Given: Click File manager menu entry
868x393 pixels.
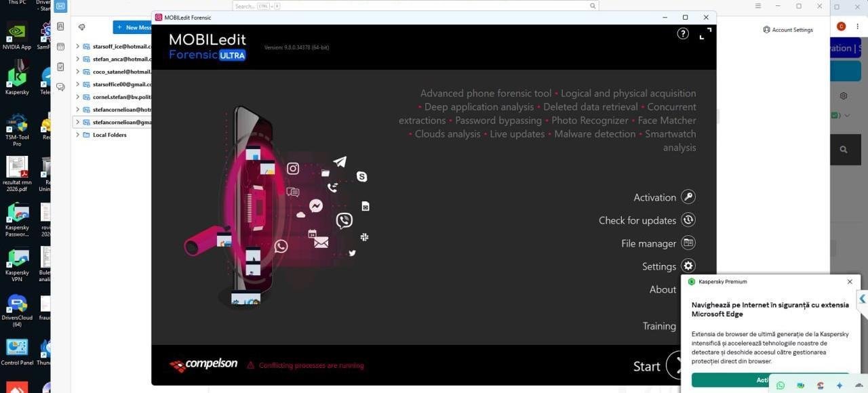Looking at the screenshot, I should [x=649, y=244].
